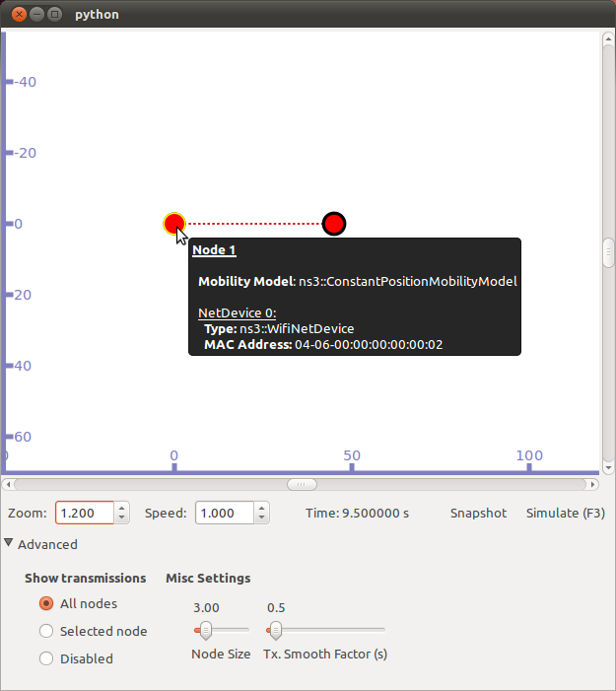Screen dimensions: 616x691
Task: Increase Zoom with the up stepper arrow
Action: pyautogui.click(x=121, y=508)
